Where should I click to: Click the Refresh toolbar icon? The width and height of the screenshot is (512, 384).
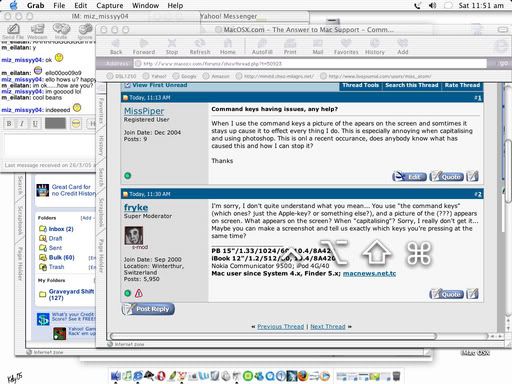[x=200, y=46]
